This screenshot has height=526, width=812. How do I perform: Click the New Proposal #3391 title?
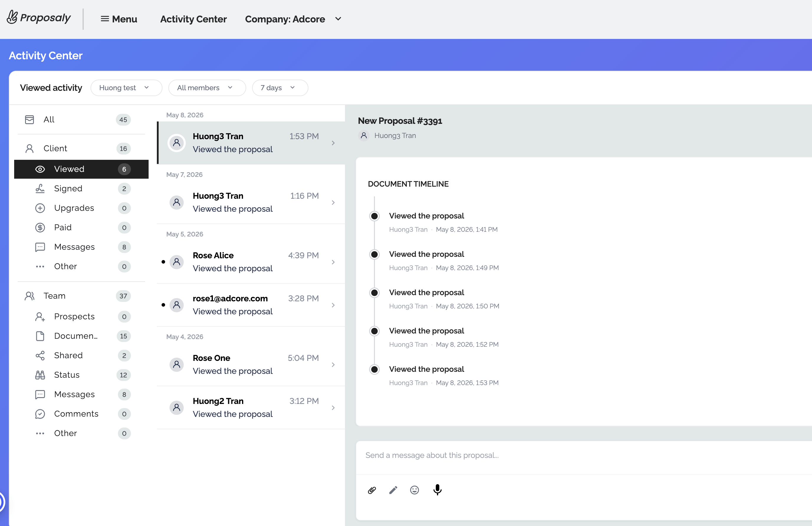coord(400,121)
